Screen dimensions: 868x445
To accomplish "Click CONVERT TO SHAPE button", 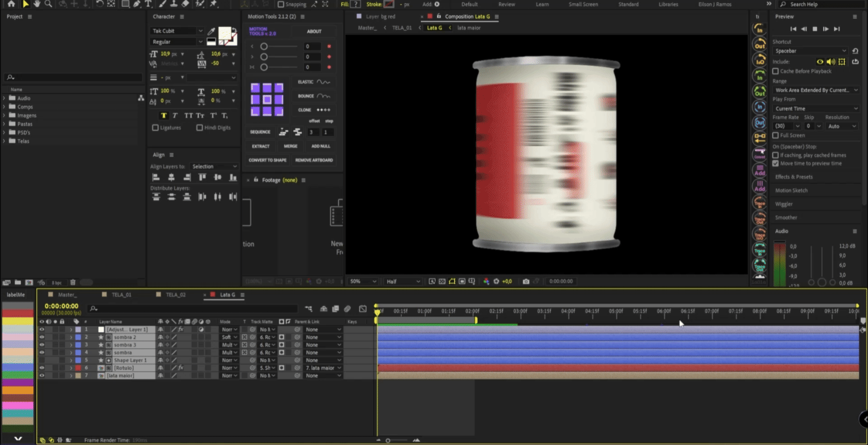I will 267,160.
